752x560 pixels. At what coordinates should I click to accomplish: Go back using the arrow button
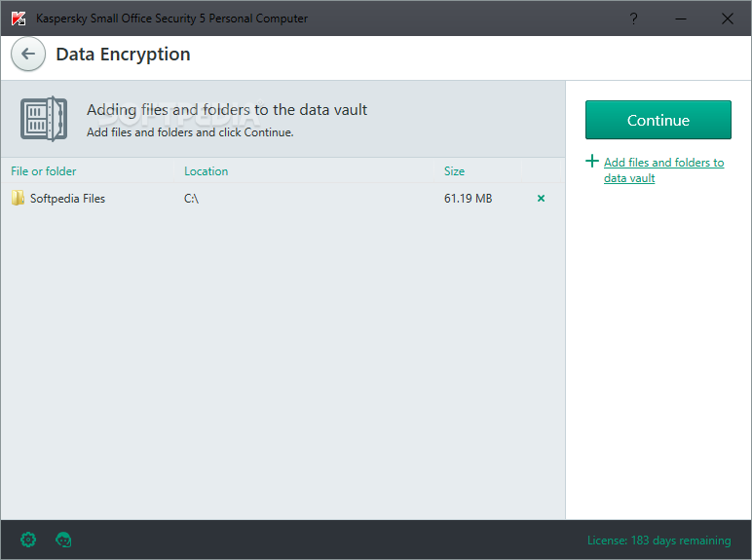point(28,54)
